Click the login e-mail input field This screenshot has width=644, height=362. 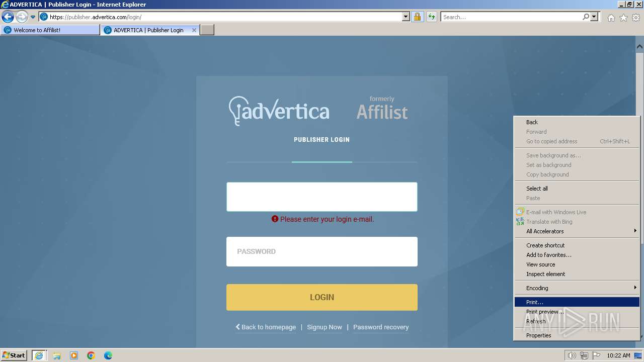coord(322,197)
